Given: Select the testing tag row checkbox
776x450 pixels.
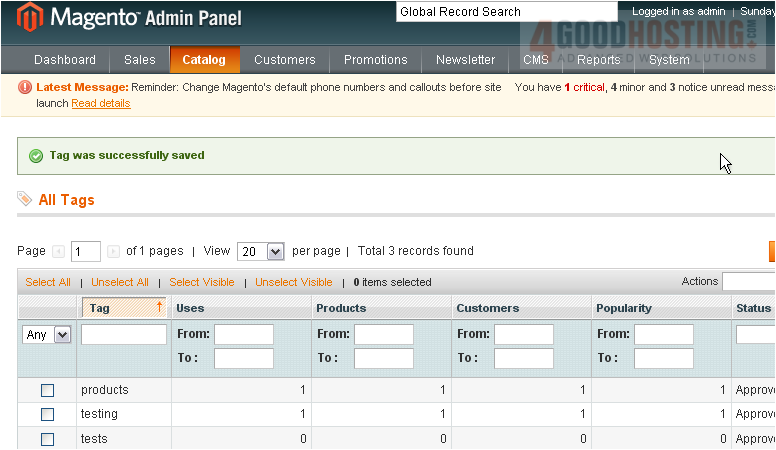Looking at the screenshot, I should [47, 415].
